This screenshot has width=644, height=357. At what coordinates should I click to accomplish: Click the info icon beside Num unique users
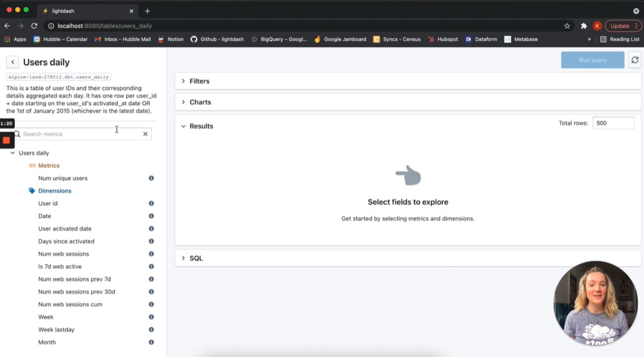151,178
